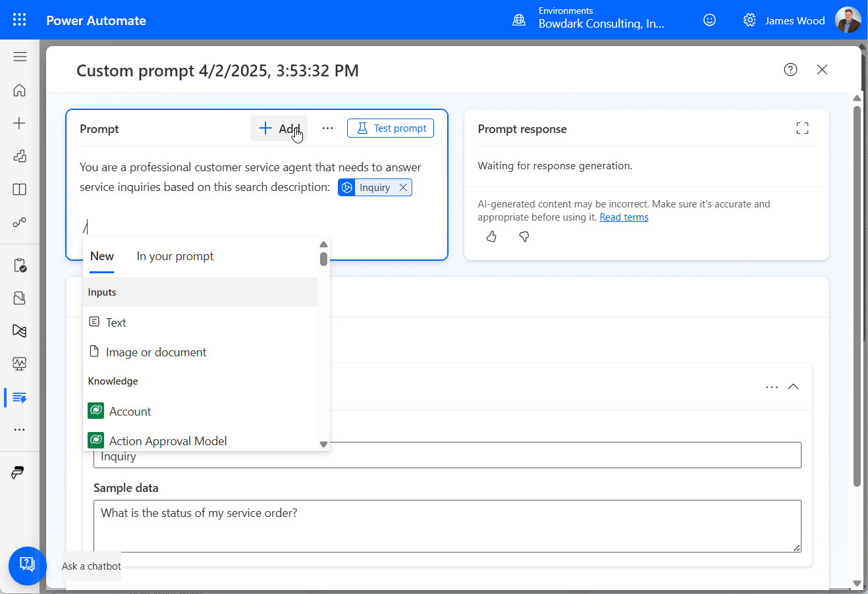The height and width of the screenshot is (594, 868).
Task: Give thumbs up to the response
Action: pyautogui.click(x=491, y=236)
